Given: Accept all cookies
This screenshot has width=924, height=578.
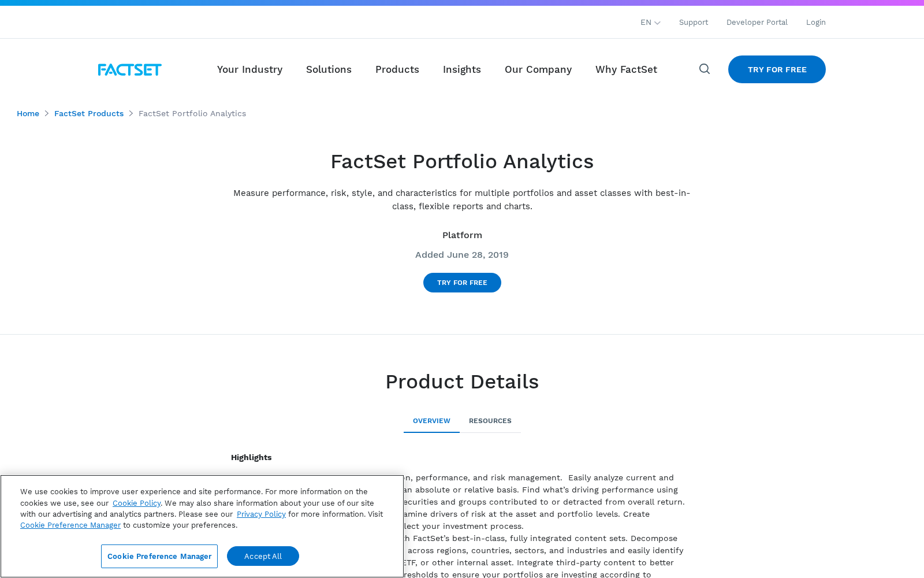Looking at the screenshot, I should pos(263,556).
